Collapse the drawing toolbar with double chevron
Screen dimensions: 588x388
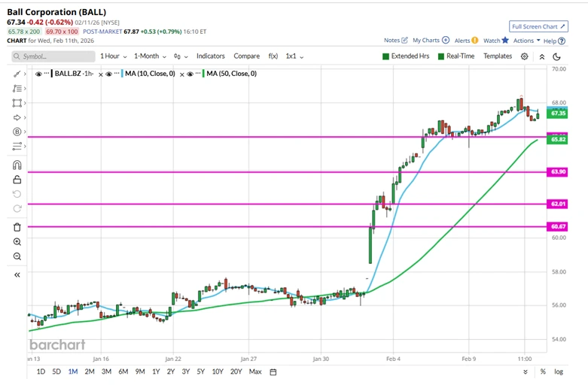(x=17, y=275)
